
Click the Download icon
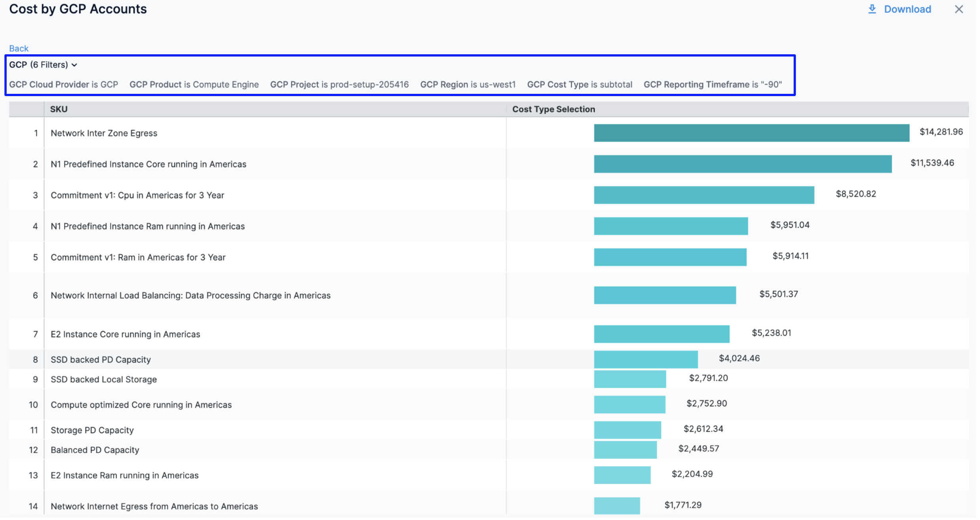pos(872,9)
